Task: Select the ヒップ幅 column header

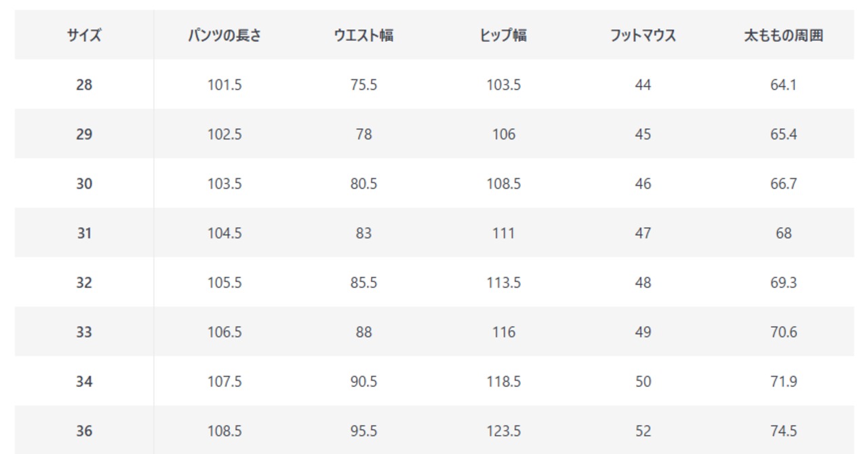Action: pos(503,36)
